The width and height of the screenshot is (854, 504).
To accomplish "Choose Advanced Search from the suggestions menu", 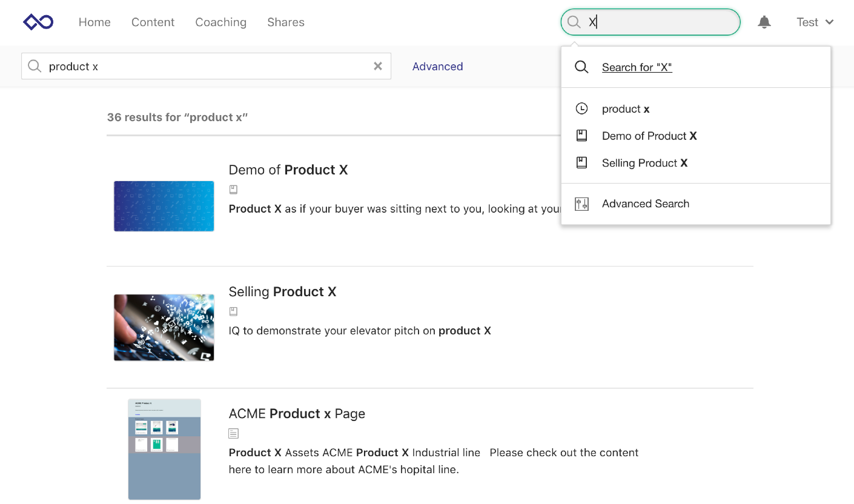I will tap(646, 204).
